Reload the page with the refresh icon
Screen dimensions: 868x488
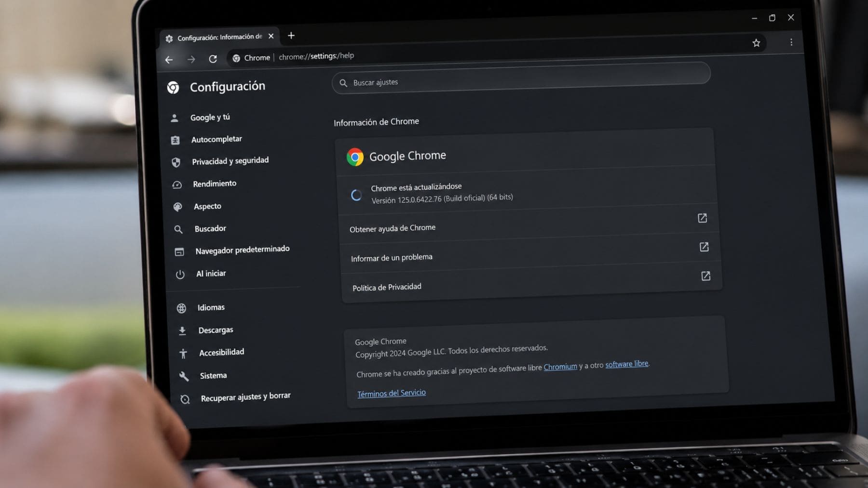coord(213,59)
